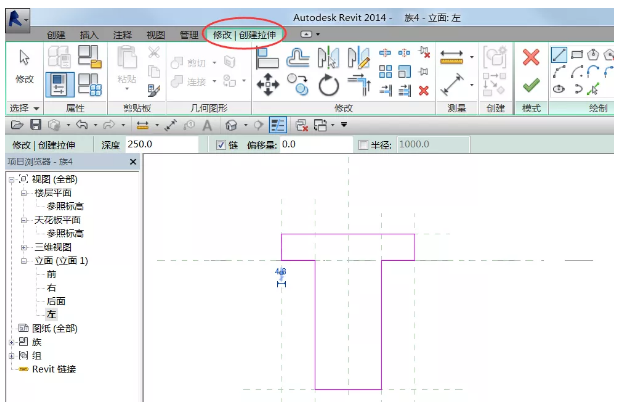
Task: Select the Aligned Dimension tool in Measure panel
Action: tap(451, 84)
